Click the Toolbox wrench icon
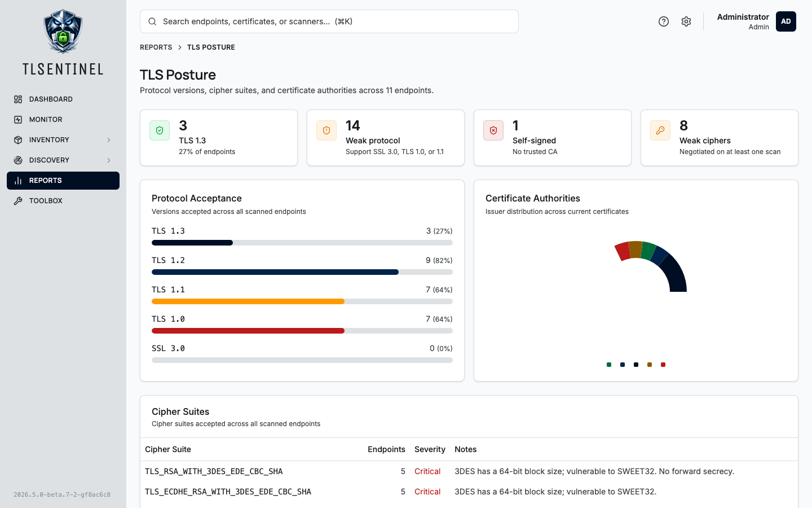Screen dimensions: 812x508 click(18, 201)
